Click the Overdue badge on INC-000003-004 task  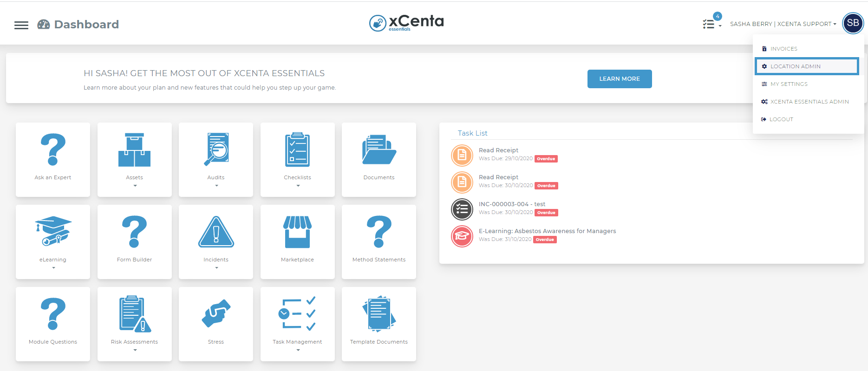546,213
